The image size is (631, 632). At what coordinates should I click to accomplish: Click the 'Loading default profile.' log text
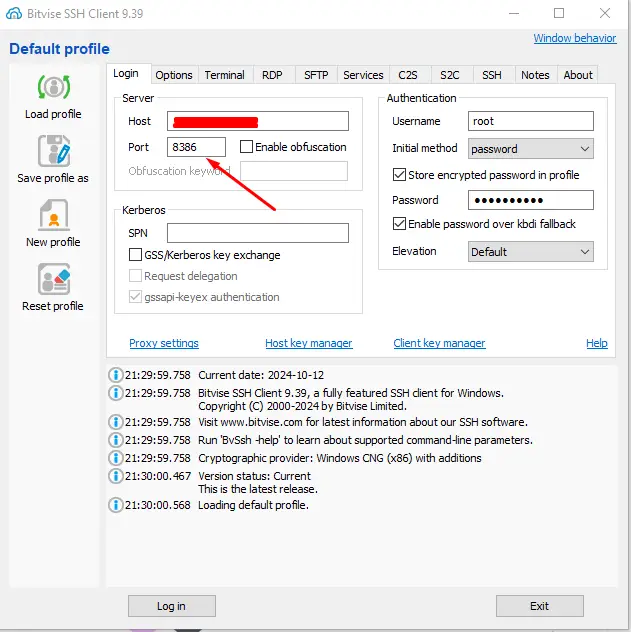click(253, 505)
